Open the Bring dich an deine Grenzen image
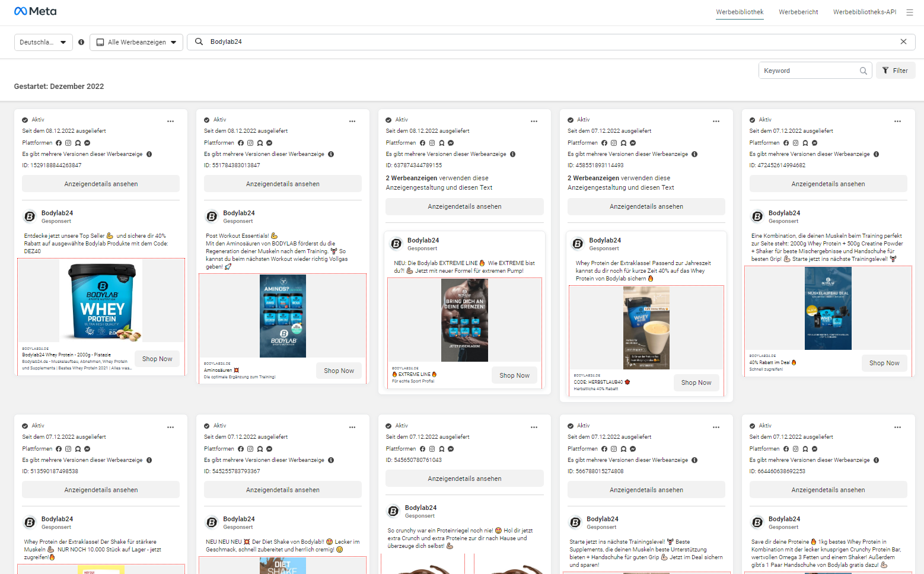The height and width of the screenshot is (574, 924). tap(464, 320)
